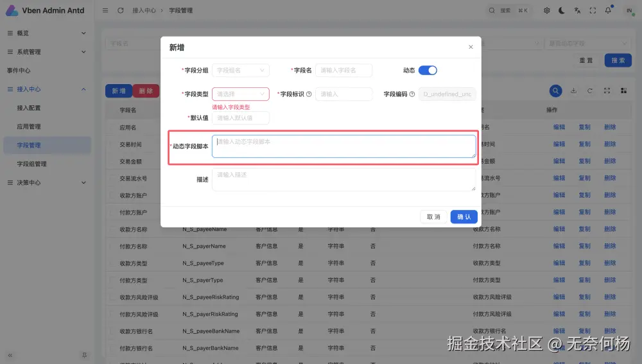Expand the 概览 sidebar menu
642x364 pixels.
[47, 33]
